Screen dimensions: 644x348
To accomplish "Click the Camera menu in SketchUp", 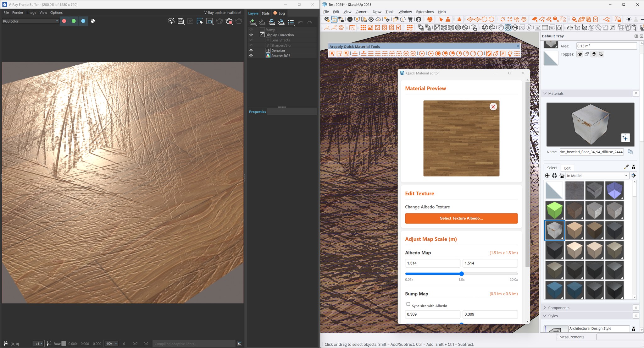I will [x=362, y=12].
